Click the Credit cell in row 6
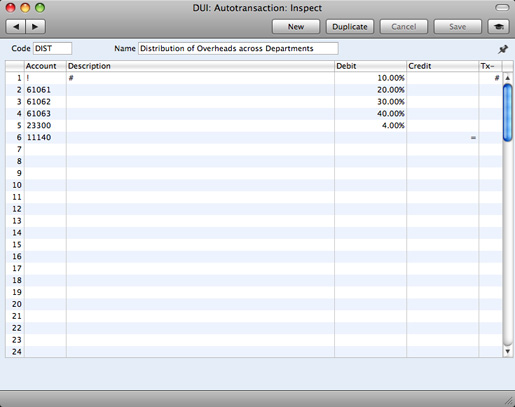 point(442,138)
